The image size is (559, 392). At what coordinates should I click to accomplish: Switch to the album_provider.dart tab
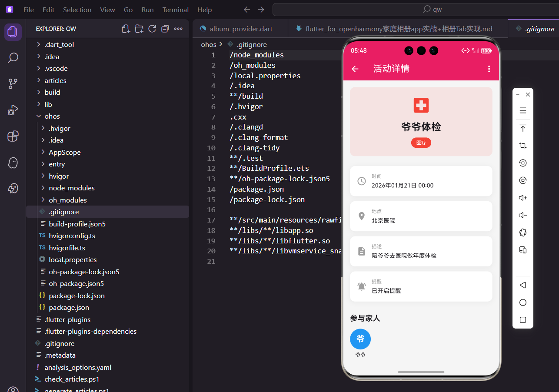(240, 28)
